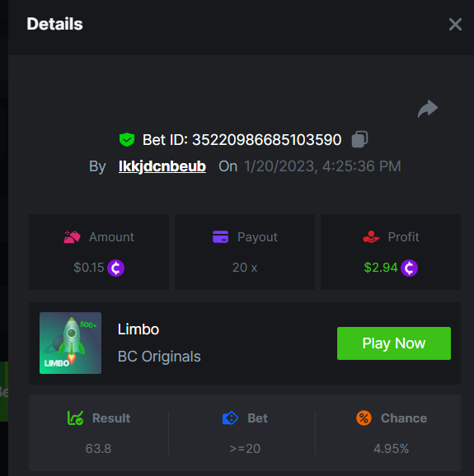
Task: Click the orange Chance percent icon
Action: pos(364,418)
